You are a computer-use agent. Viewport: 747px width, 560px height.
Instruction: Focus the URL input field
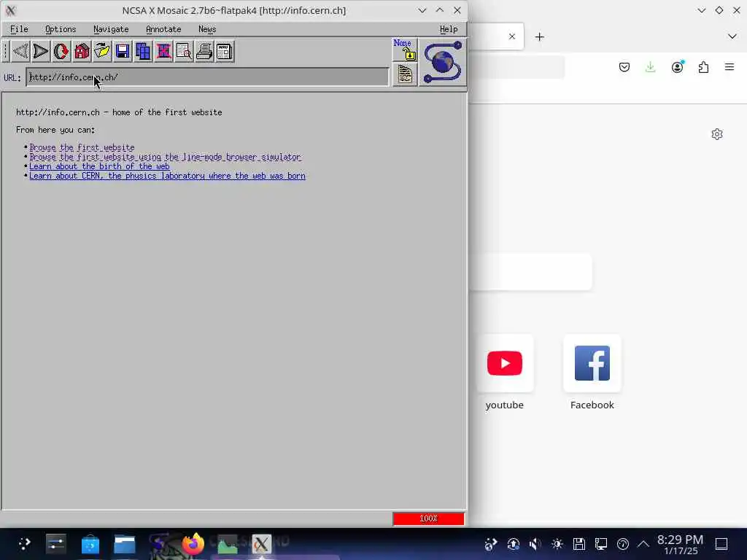(208, 77)
